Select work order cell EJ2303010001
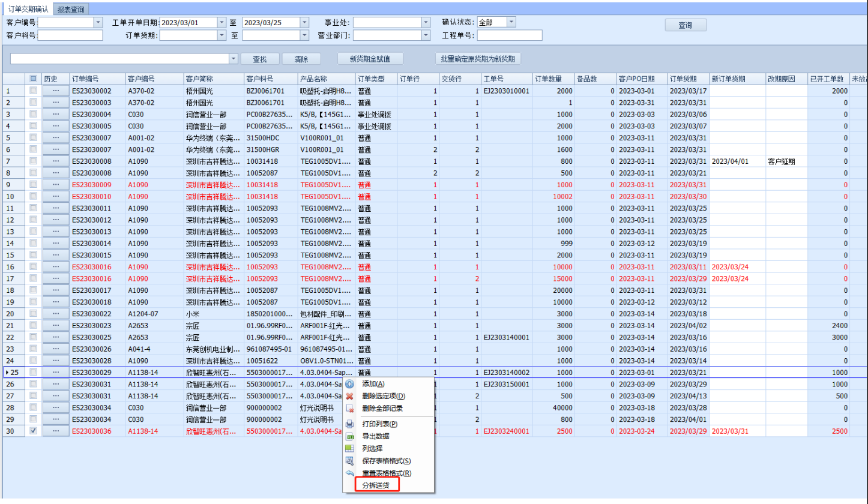The height and width of the screenshot is (504, 868). coord(507,91)
